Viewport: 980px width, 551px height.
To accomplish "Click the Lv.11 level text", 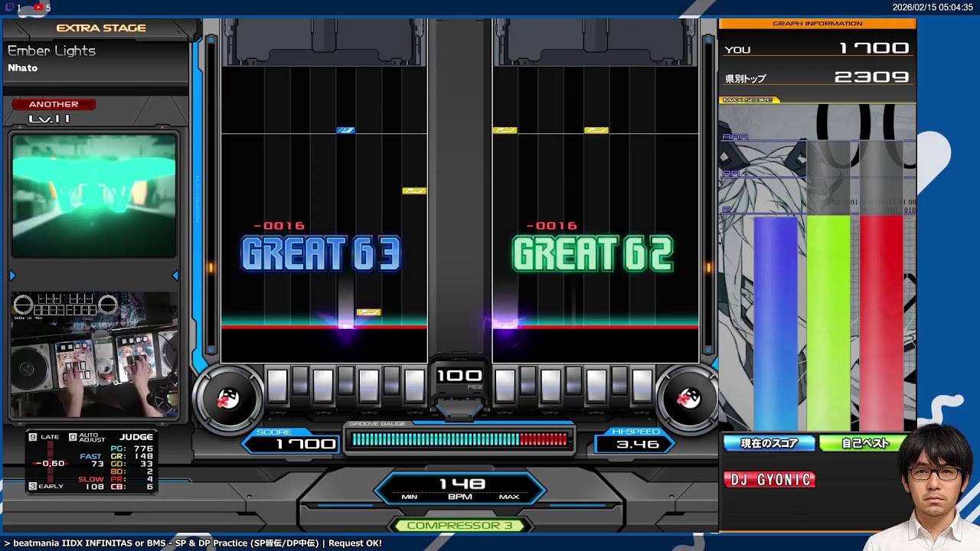I will [49, 119].
